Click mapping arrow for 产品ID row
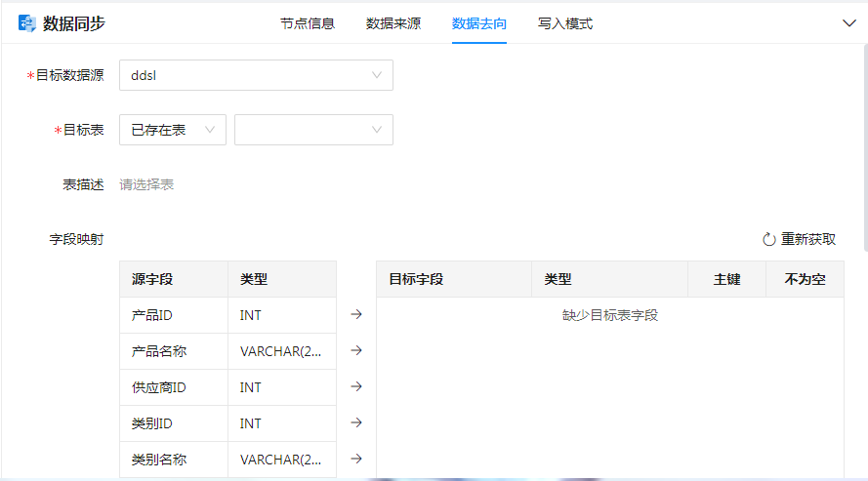 point(356,314)
